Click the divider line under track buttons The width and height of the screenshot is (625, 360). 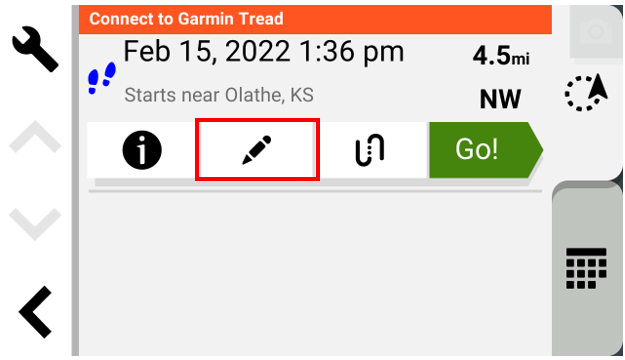point(315,191)
